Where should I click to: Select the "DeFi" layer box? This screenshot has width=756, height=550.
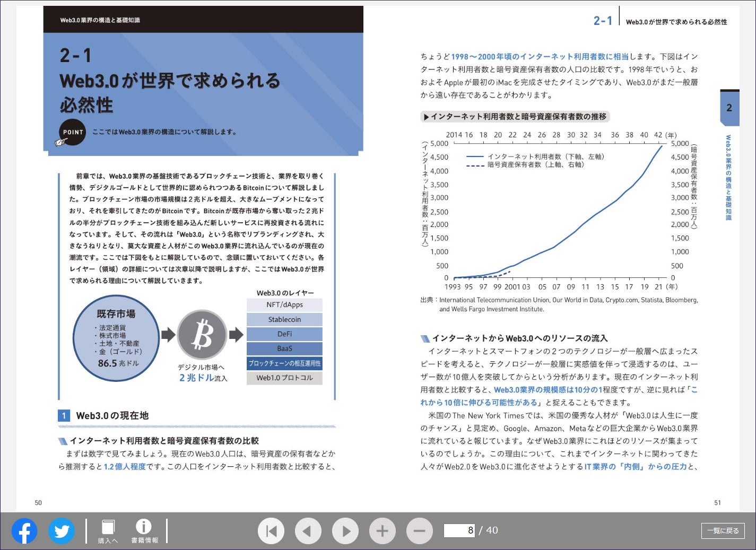[x=284, y=334]
